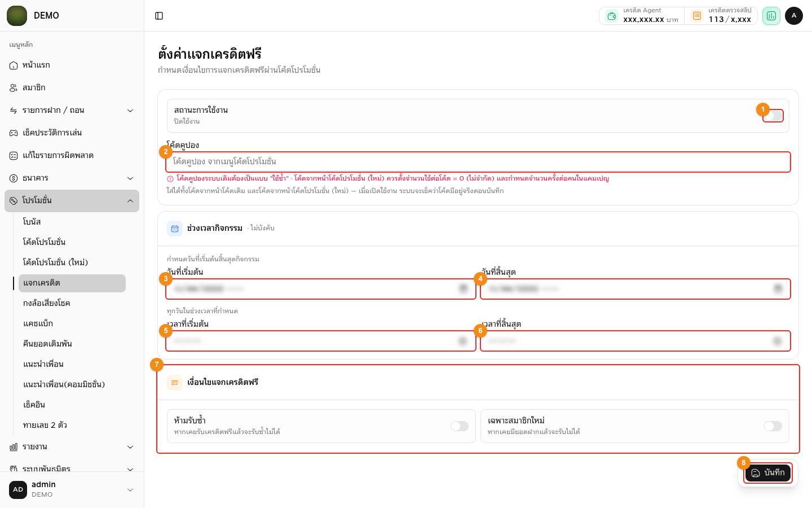Open the admin DEMO account dropdown
The height and width of the screenshot is (508, 812).
(x=72, y=489)
